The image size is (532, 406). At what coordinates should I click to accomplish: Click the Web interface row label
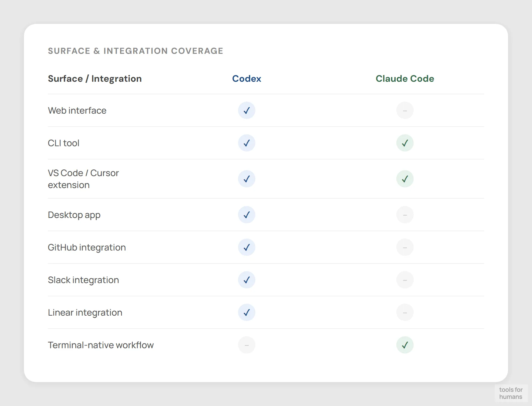click(77, 110)
